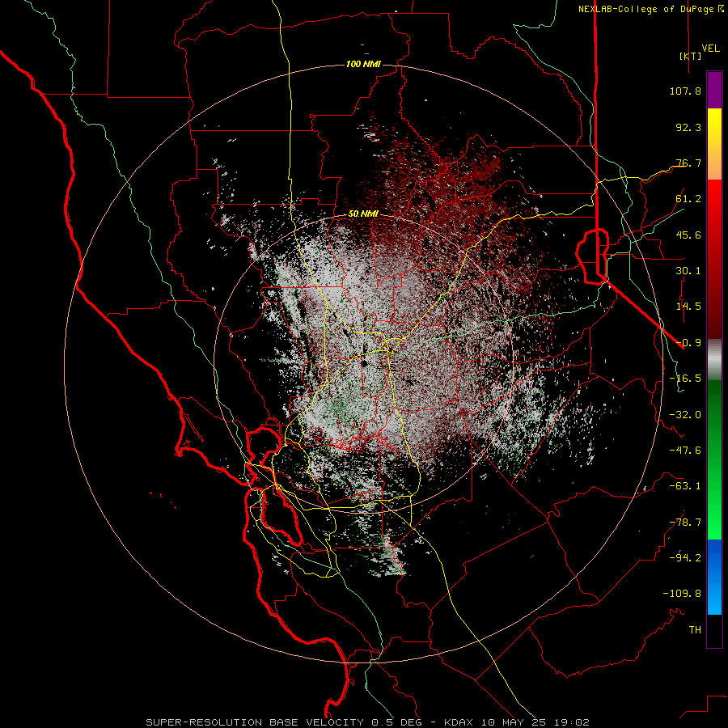Click the 50 NMI range ring label
The height and width of the screenshot is (728, 728).
363,214
